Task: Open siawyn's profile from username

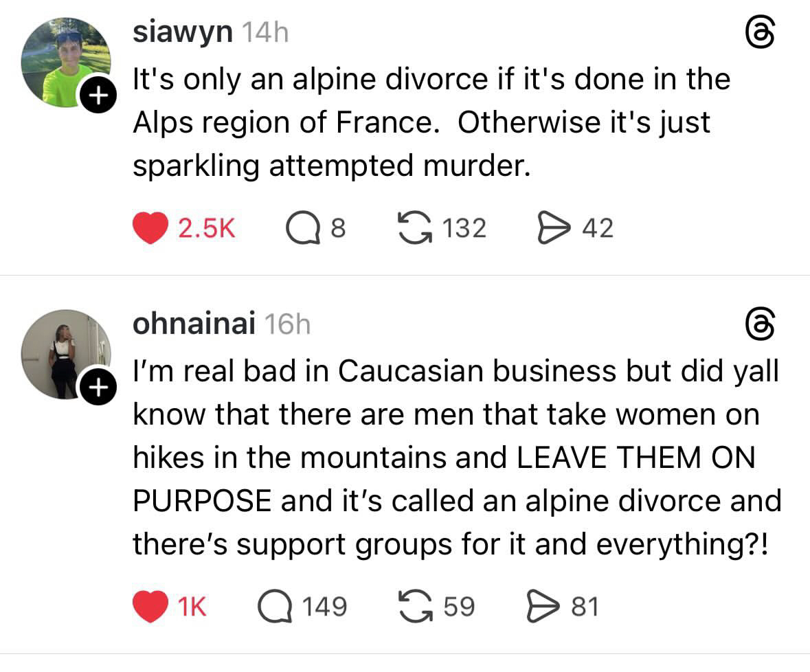Action: [x=182, y=32]
